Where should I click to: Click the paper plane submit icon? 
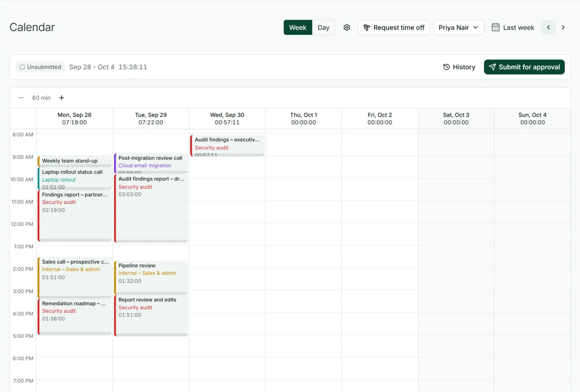pos(492,67)
